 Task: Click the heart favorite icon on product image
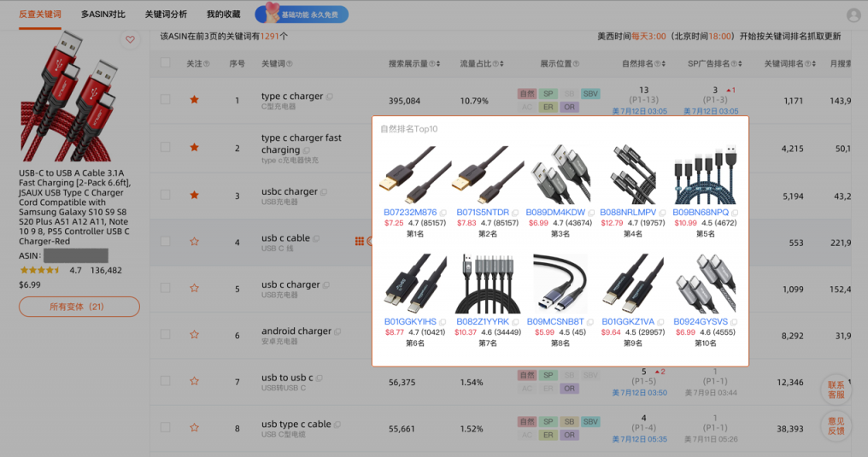(x=130, y=39)
